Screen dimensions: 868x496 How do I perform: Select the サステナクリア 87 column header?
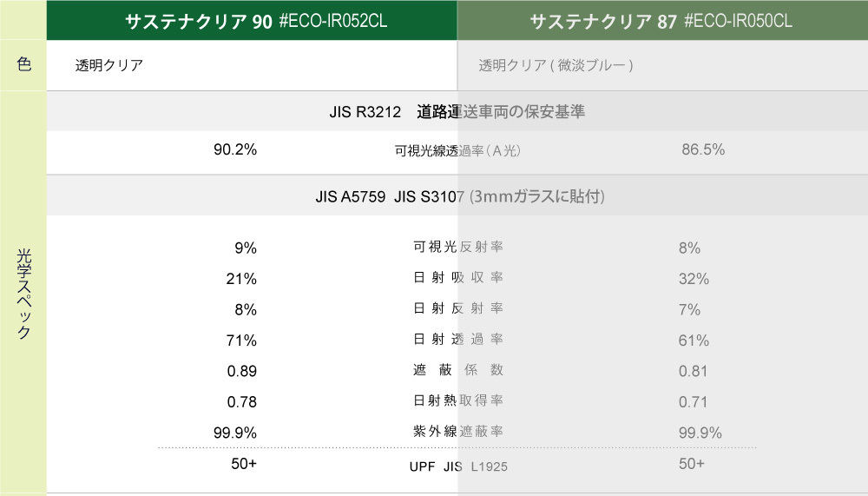pos(661,22)
